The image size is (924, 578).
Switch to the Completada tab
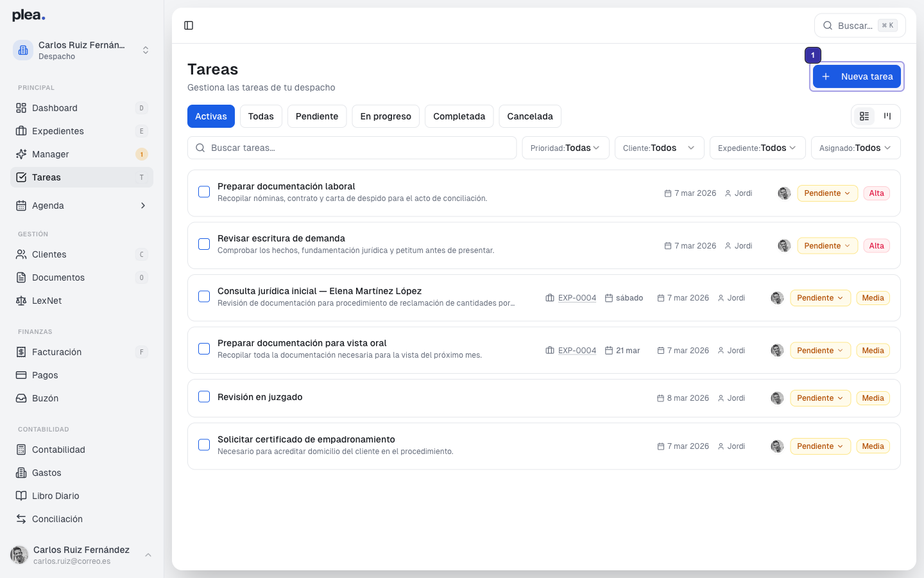pyautogui.click(x=459, y=116)
